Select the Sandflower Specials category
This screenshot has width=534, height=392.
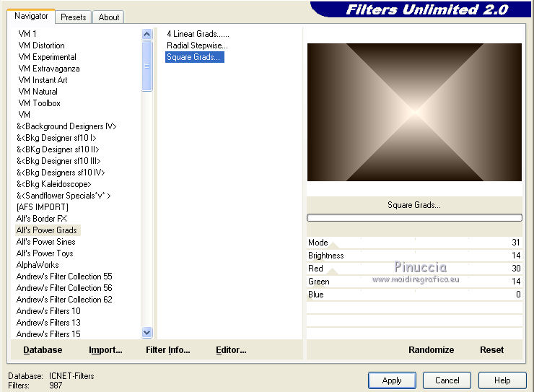[64, 196]
